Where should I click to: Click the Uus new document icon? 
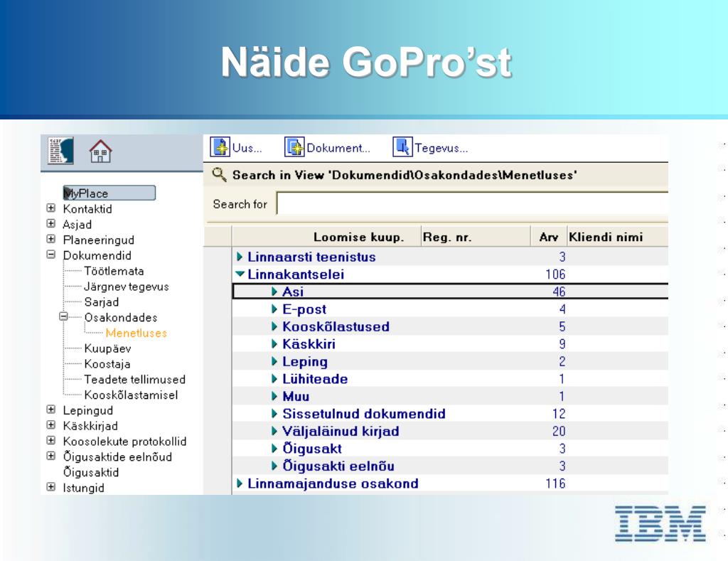220,147
